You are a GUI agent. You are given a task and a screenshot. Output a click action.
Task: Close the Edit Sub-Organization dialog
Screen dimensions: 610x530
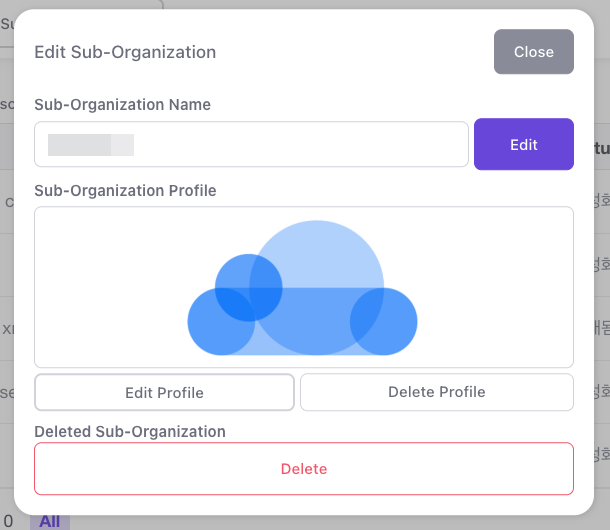tap(533, 52)
